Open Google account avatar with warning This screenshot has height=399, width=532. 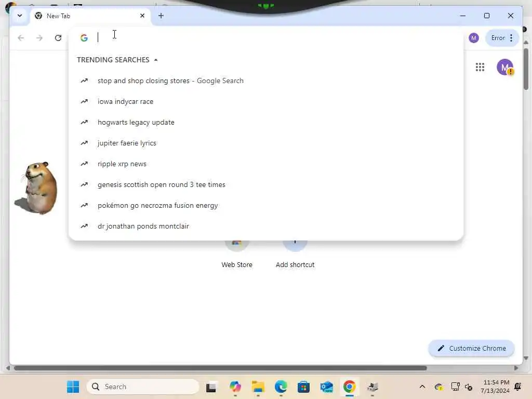(505, 67)
